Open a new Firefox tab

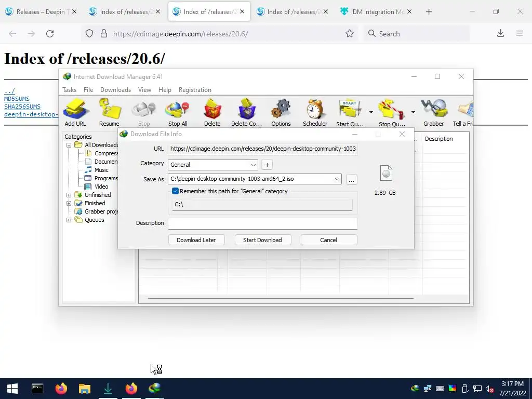pos(429,12)
